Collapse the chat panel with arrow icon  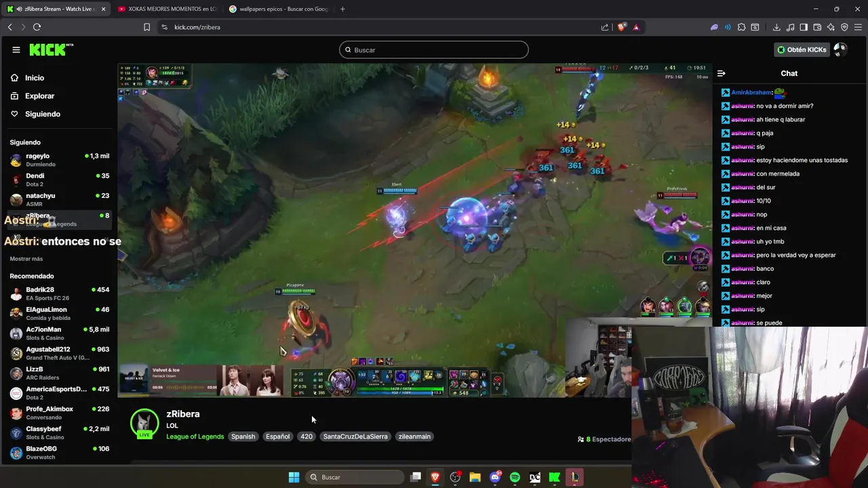[x=722, y=73]
